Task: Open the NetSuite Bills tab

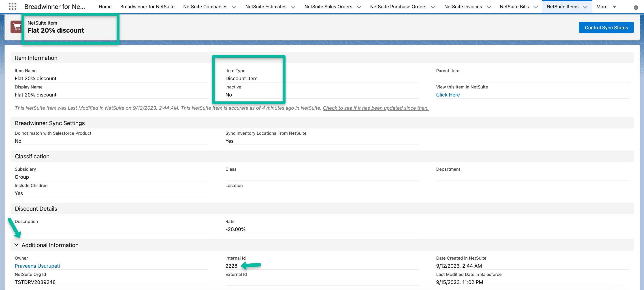Action: click(514, 7)
